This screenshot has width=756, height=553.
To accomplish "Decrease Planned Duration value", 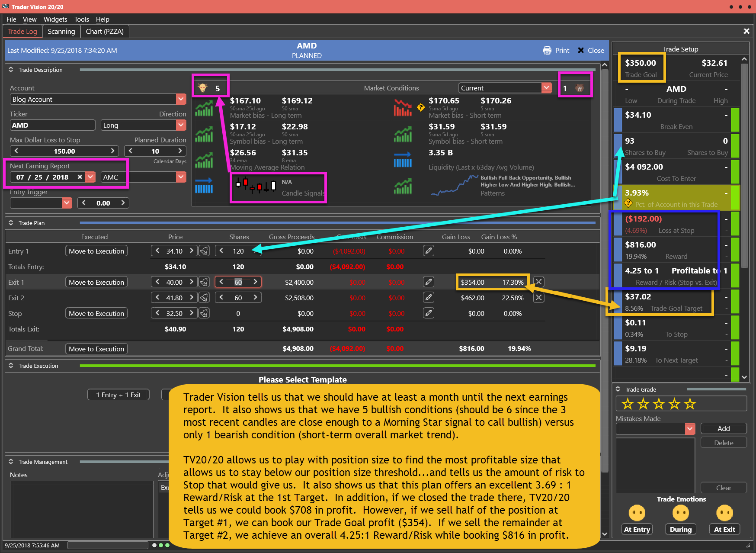I will [131, 151].
